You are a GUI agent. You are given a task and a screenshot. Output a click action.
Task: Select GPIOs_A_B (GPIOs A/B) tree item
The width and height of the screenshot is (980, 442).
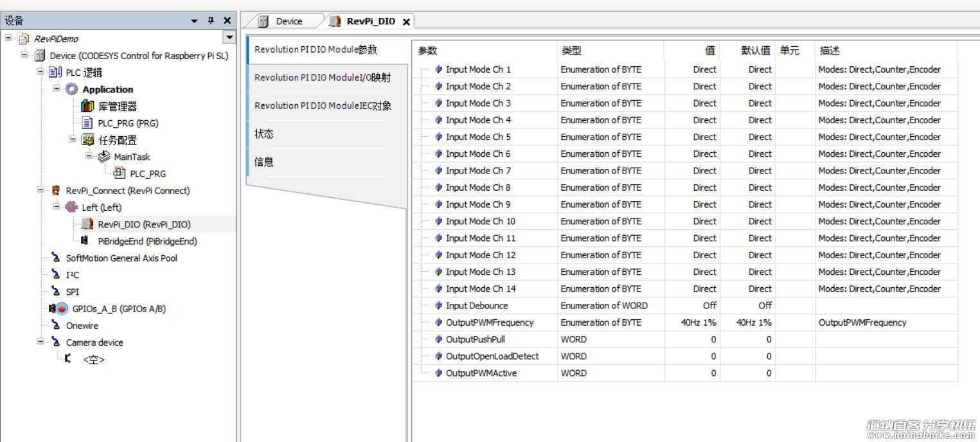pyautogui.click(x=119, y=308)
